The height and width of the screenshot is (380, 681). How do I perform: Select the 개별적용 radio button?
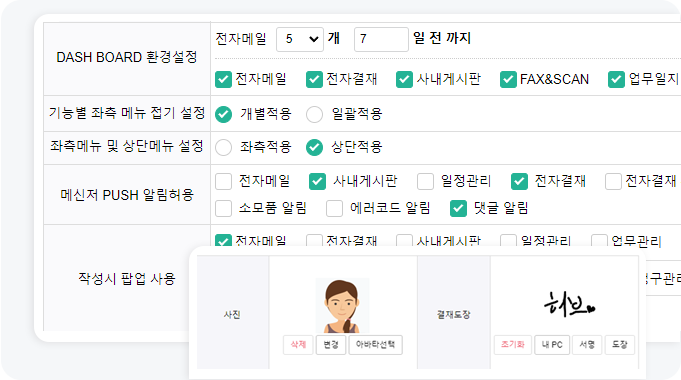click(x=223, y=114)
